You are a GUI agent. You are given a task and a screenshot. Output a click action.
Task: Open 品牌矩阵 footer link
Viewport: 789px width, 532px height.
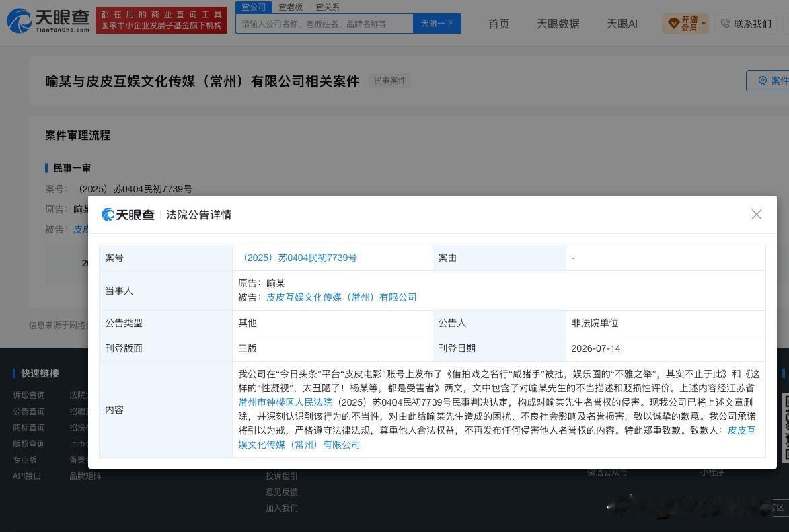85,476
